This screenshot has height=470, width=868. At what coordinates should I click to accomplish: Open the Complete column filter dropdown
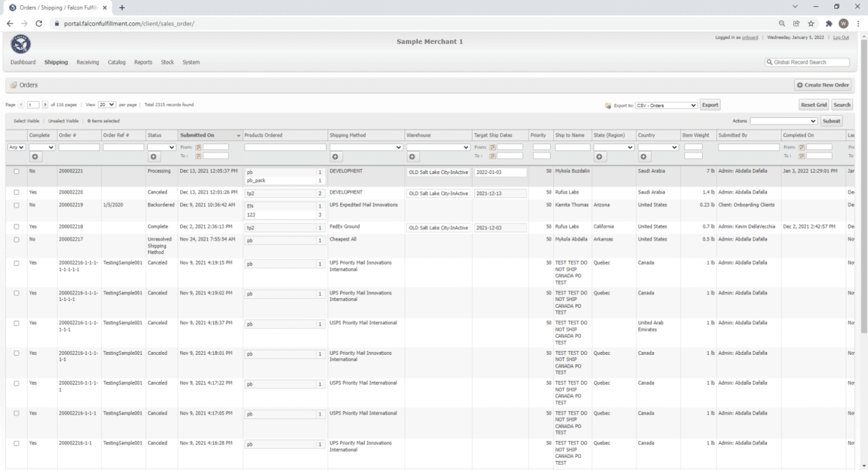[x=42, y=147]
